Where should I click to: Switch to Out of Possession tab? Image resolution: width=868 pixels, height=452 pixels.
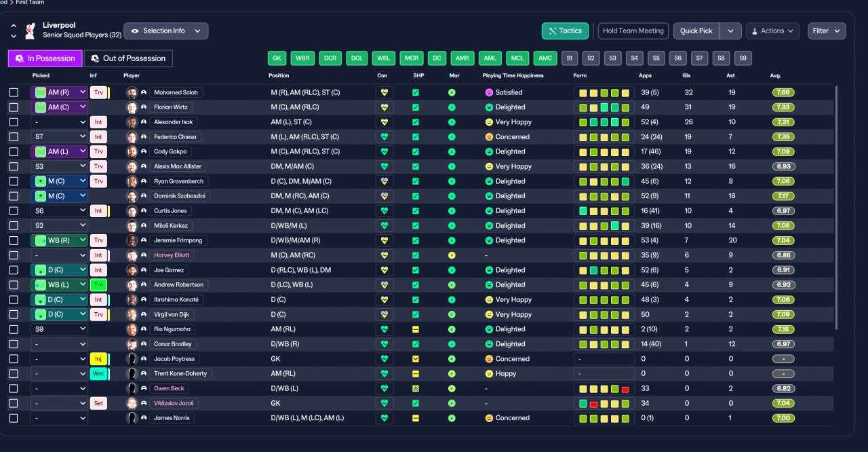[x=128, y=58]
